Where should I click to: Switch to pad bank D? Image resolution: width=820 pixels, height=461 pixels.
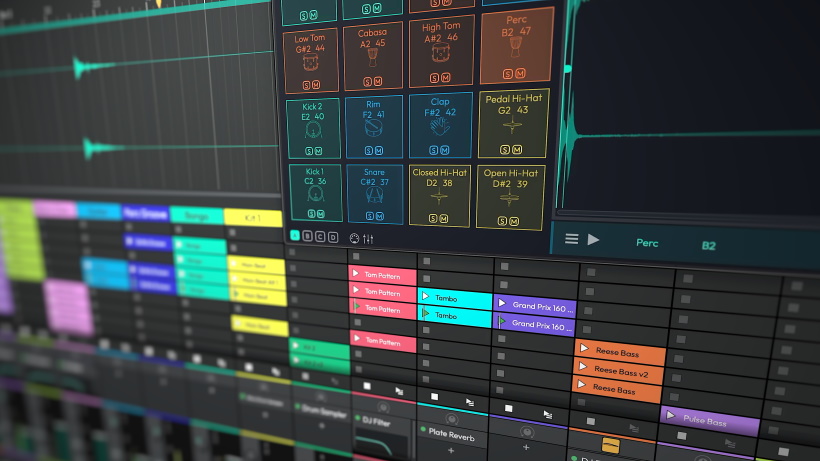click(333, 237)
